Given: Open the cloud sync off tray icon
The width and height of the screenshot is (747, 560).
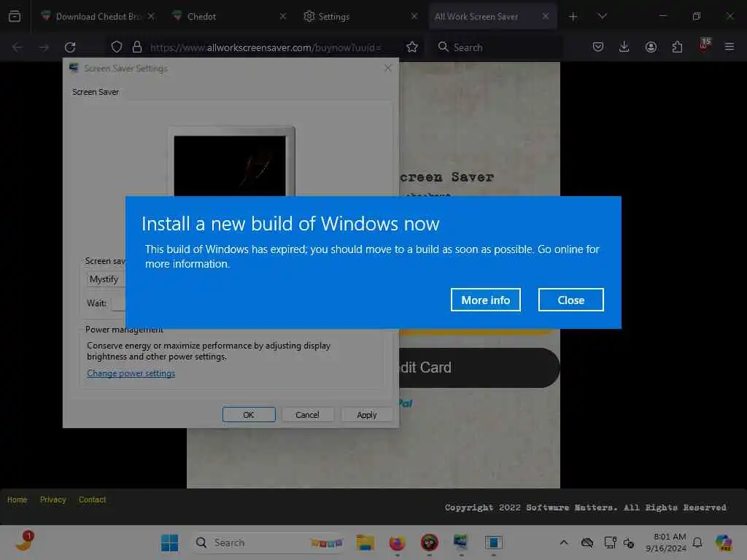Looking at the screenshot, I should point(587,542).
